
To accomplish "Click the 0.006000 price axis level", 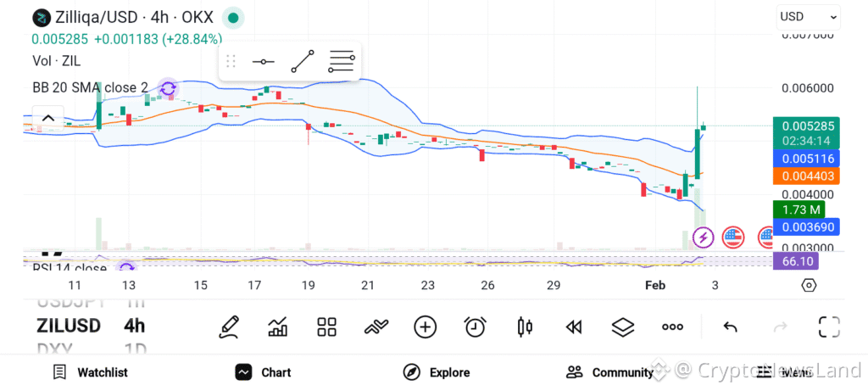I will pos(807,88).
